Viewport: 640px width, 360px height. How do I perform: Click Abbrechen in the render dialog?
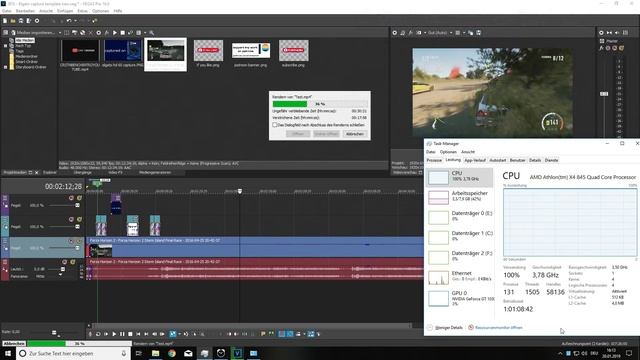coord(355,134)
